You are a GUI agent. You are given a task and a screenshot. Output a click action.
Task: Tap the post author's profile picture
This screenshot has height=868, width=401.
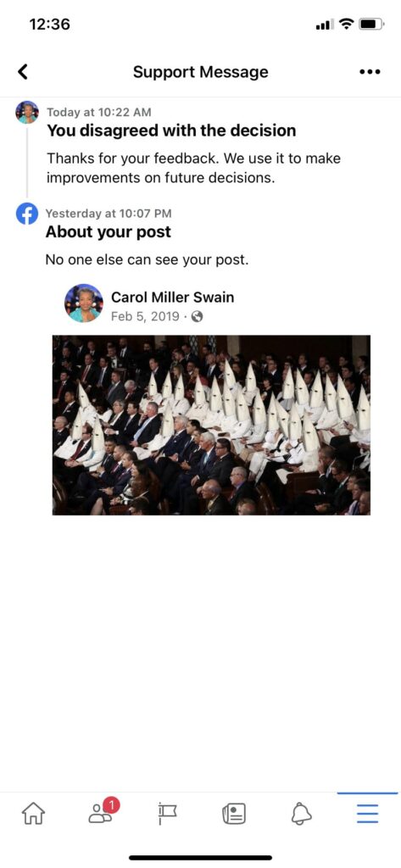pyautogui.click(x=84, y=303)
